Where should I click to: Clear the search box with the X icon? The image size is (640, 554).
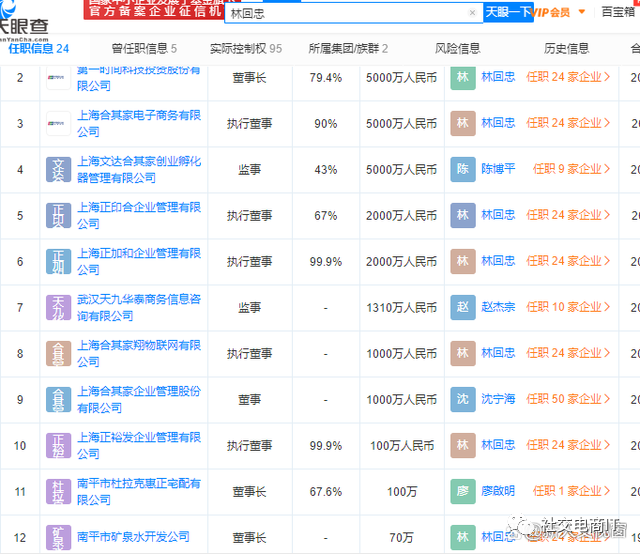tap(472, 13)
